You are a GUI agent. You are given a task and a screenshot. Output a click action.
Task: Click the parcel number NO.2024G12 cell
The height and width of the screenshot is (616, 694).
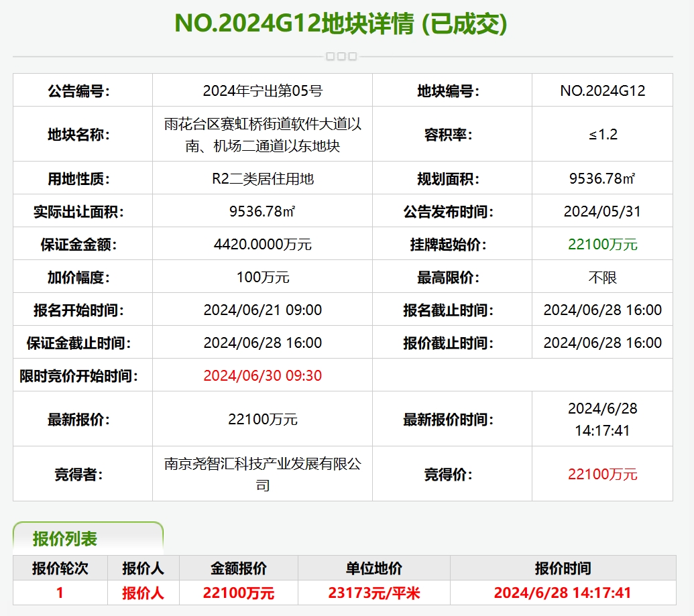(602, 90)
